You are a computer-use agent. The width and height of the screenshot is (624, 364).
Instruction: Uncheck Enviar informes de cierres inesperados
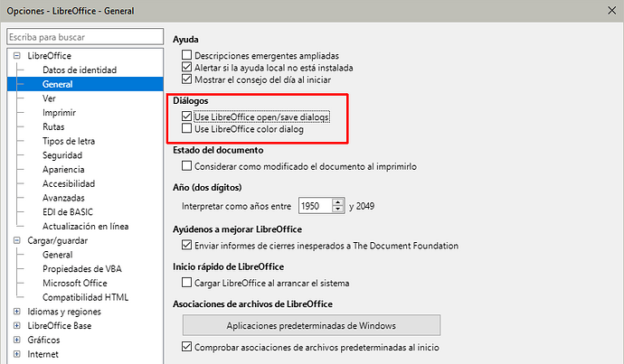click(187, 245)
